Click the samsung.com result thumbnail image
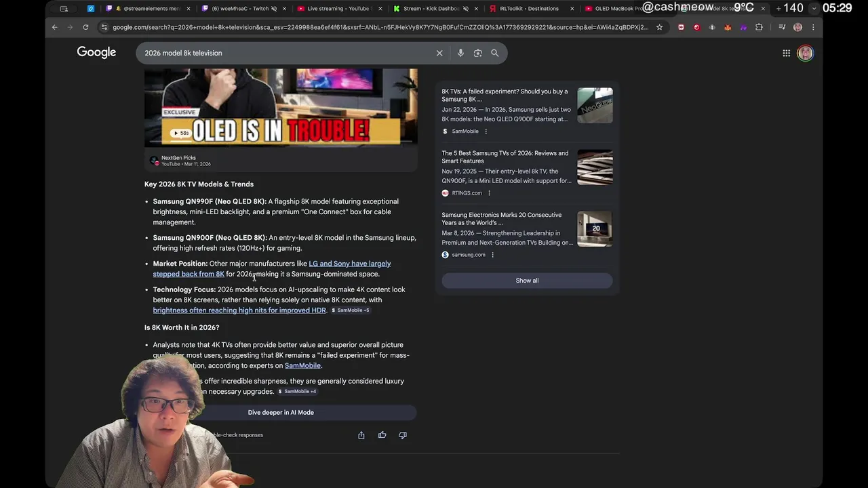Viewport: 868px width, 488px height. point(595,229)
